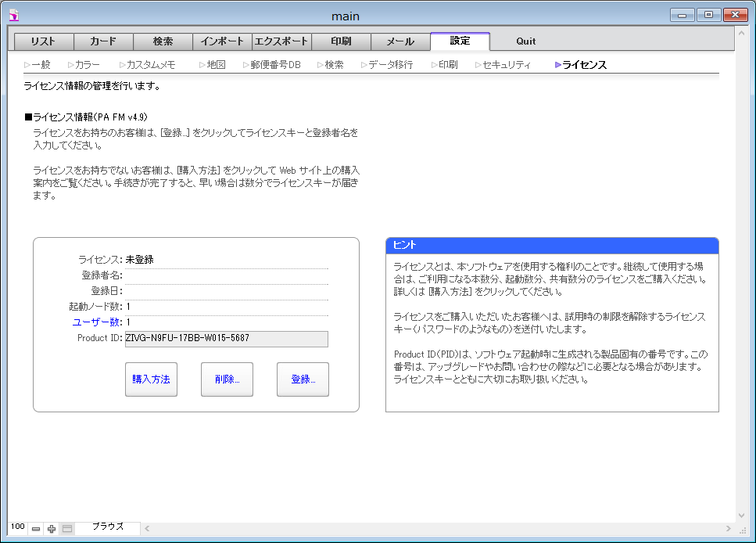This screenshot has width=756, height=543.
Task: Open the エクスポート tab
Action: pos(281,41)
